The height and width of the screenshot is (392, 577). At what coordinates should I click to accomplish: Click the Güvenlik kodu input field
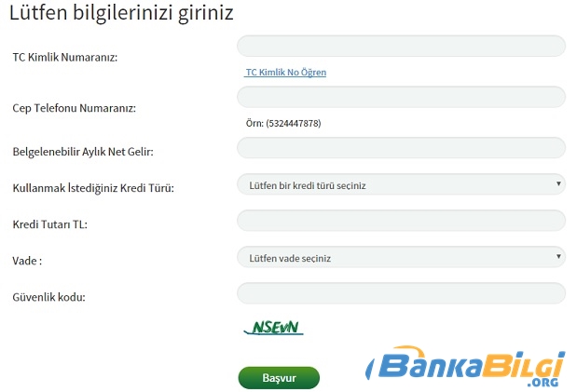click(x=401, y=293)
